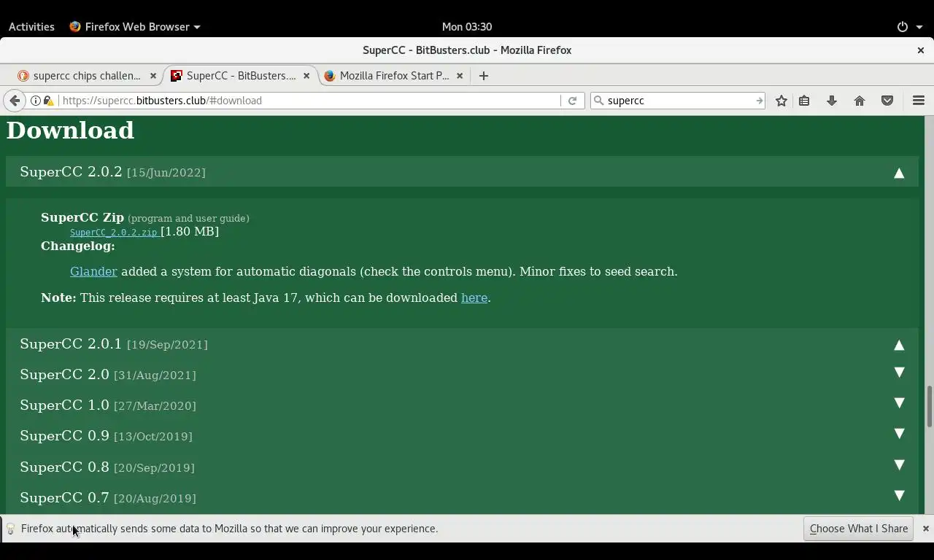Click the magnifier icon in search box
934x560 pixels.
[x=599, y=101]
